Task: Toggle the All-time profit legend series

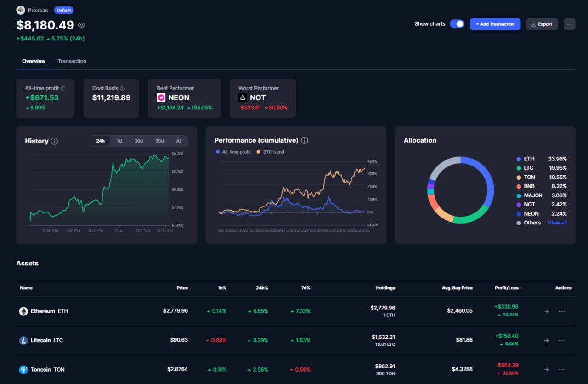Action: coord(233,152)
